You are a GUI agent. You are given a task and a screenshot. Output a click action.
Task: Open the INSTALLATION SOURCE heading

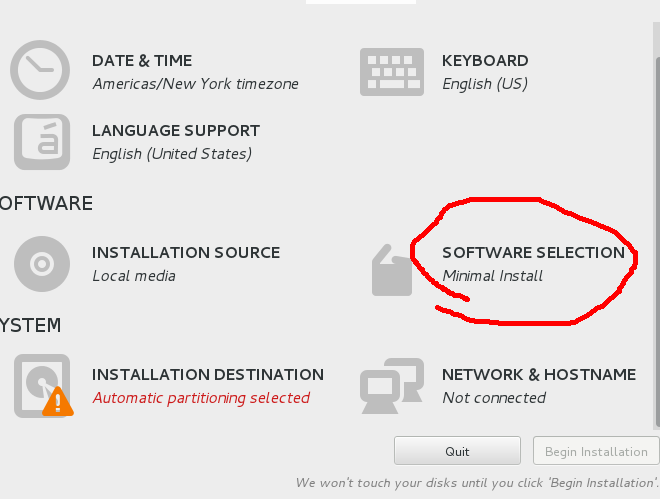(186, 253)
